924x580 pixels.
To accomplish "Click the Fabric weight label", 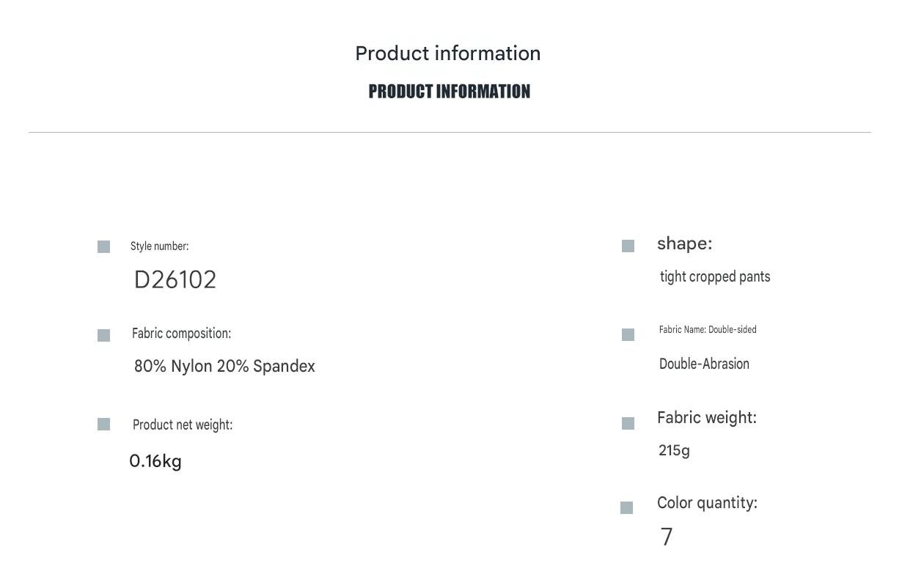I will point(707,418).
